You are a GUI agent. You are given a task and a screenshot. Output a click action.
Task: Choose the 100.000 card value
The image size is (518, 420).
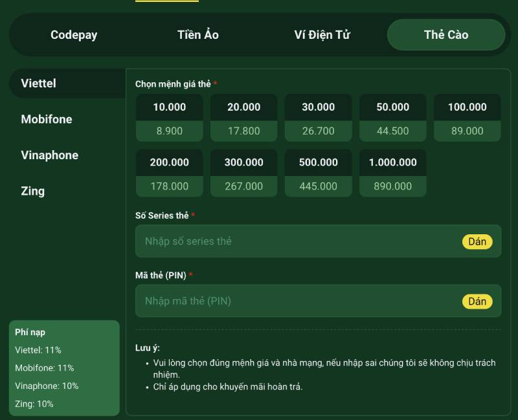coord(467,118)
